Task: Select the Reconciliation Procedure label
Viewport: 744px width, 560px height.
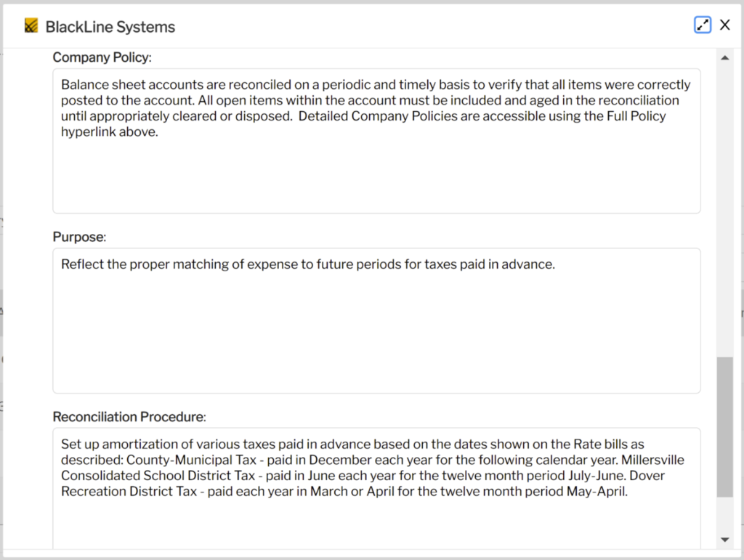Action: [x=129, y=417]
